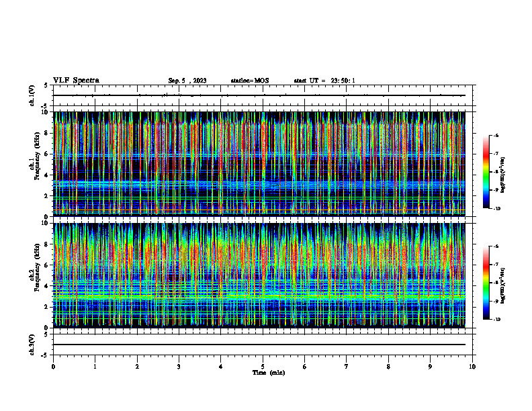Click the "station=MOS" header text

click(250, 81)
